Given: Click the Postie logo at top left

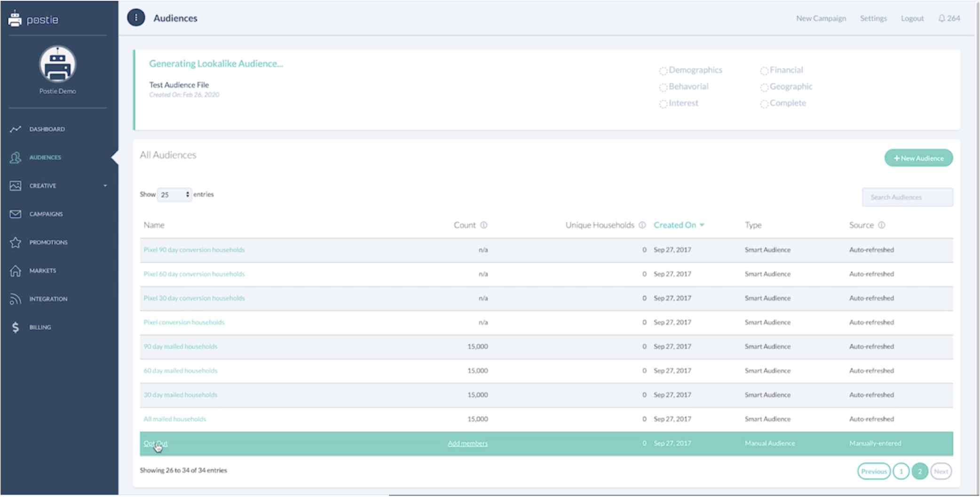Looking at the screenshot, I should pyautogui.click(x=33, y=19).
